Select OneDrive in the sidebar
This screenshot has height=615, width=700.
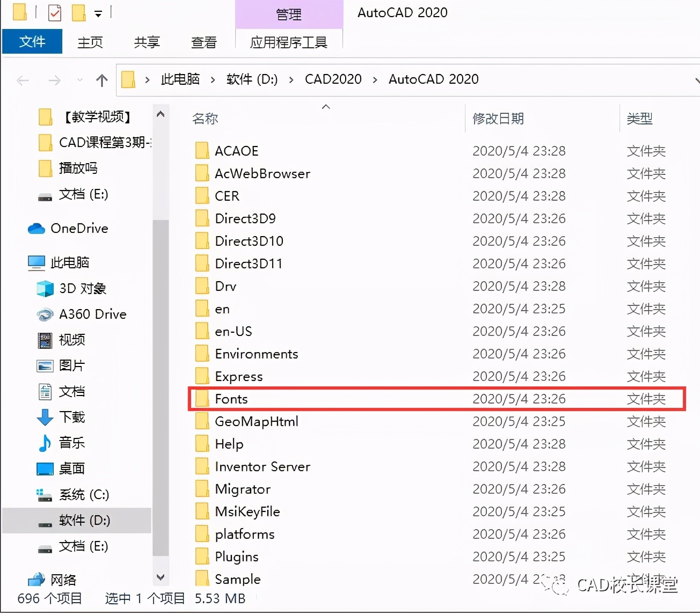(x=79, y=228)
